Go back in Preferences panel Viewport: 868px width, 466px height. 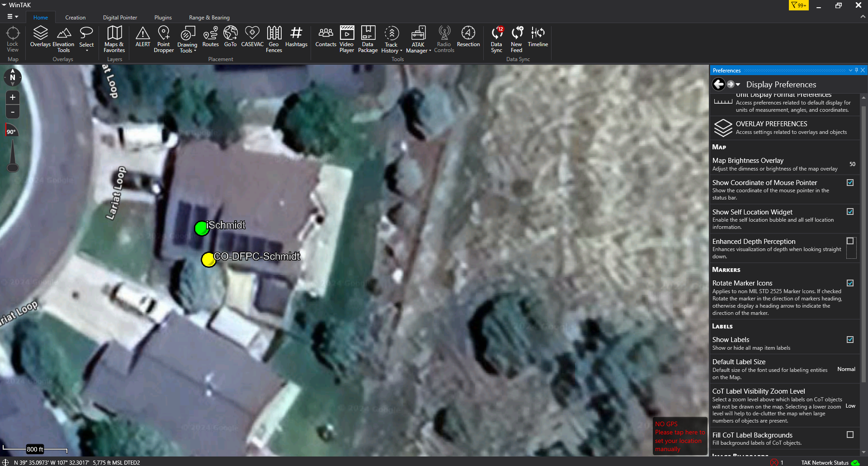pos(718,84)
